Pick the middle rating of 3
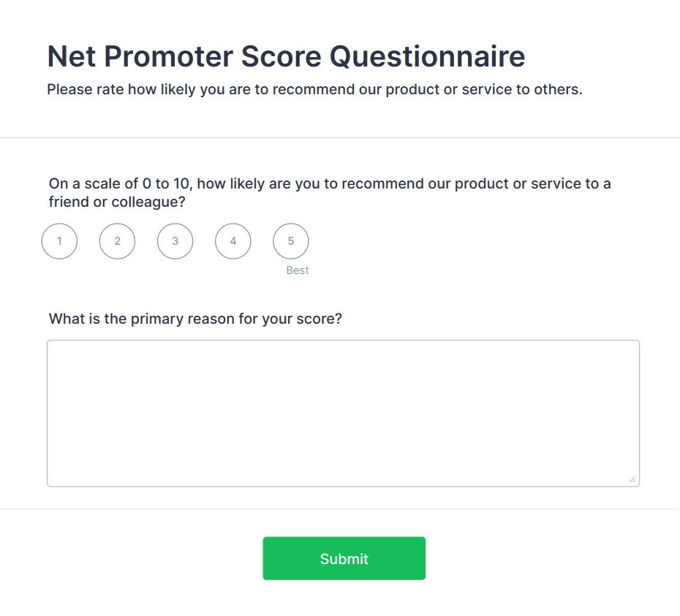680x616 pixels. tap(175, 241)
